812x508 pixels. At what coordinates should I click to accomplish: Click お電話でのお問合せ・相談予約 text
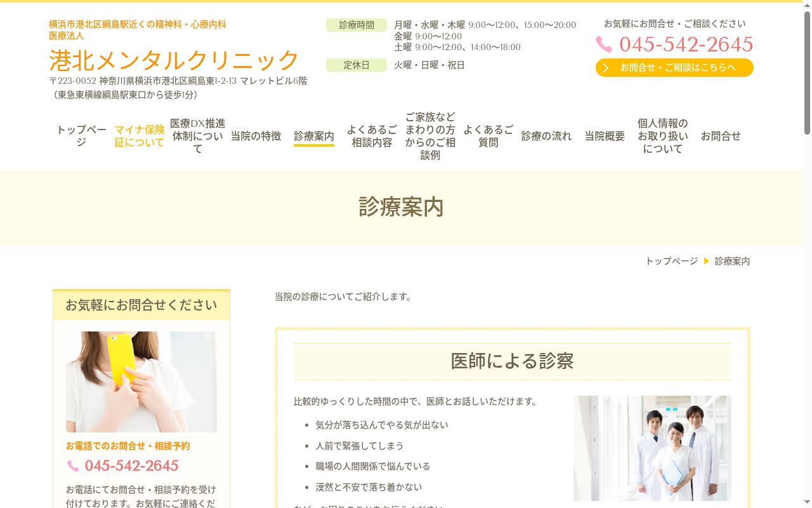pos(128,446)
